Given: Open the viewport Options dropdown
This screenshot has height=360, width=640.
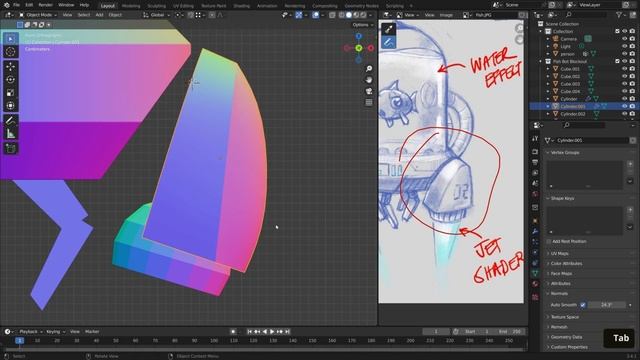Looking at the screenshot, I should tap(362, 25).
